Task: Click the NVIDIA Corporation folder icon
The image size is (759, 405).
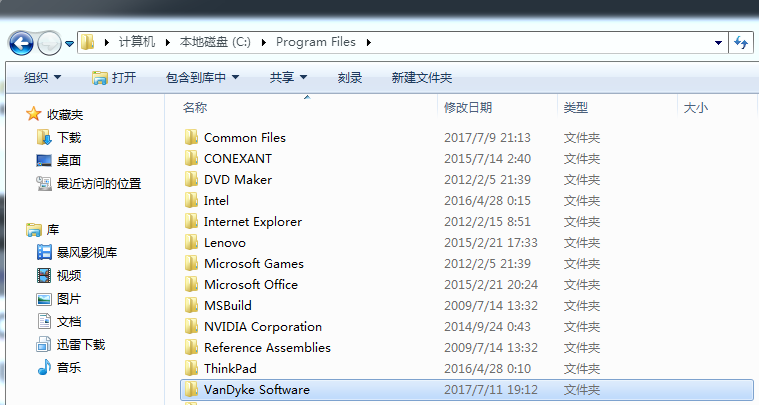Action: pos(191,327)
